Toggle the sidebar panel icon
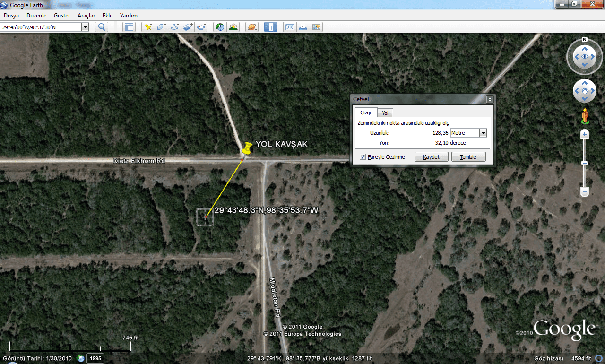This screenshot has height=364, width=605. tap(129, 27)
